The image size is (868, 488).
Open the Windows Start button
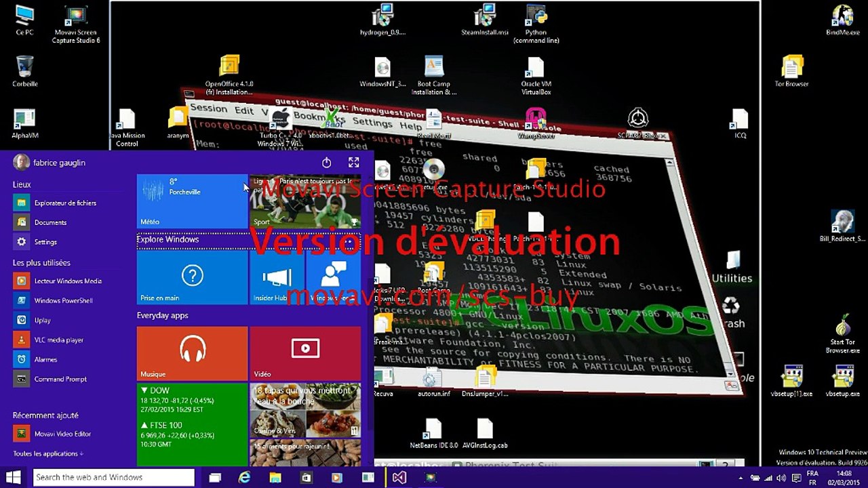click(14, 477)
